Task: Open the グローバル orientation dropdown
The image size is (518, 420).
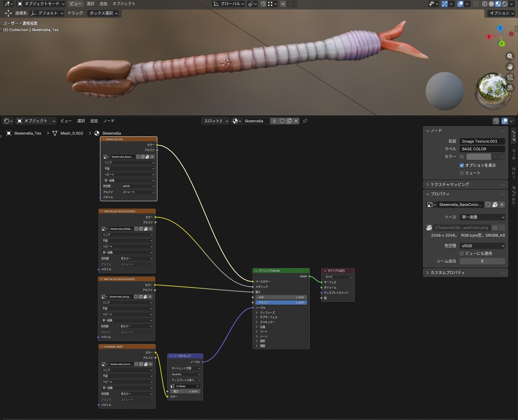Action: (228, 4)
